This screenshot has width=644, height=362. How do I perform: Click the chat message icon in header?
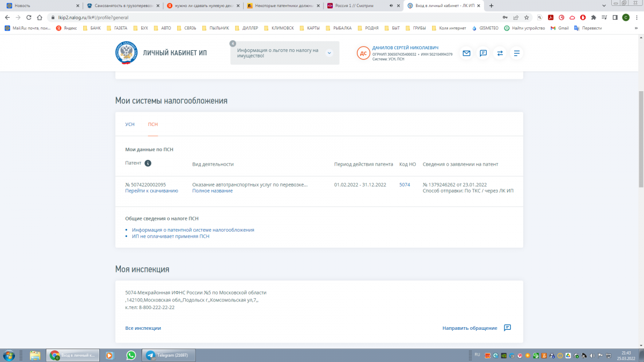[483, 53]
